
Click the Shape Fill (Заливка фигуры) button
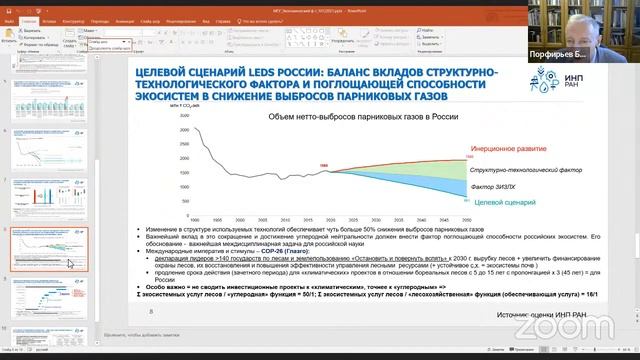point(391,30)
